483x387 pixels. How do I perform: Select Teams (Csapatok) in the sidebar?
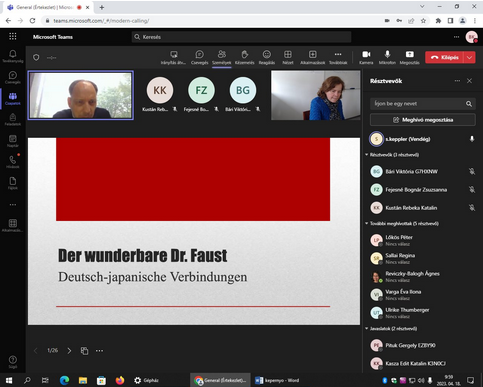pos(13,99)
